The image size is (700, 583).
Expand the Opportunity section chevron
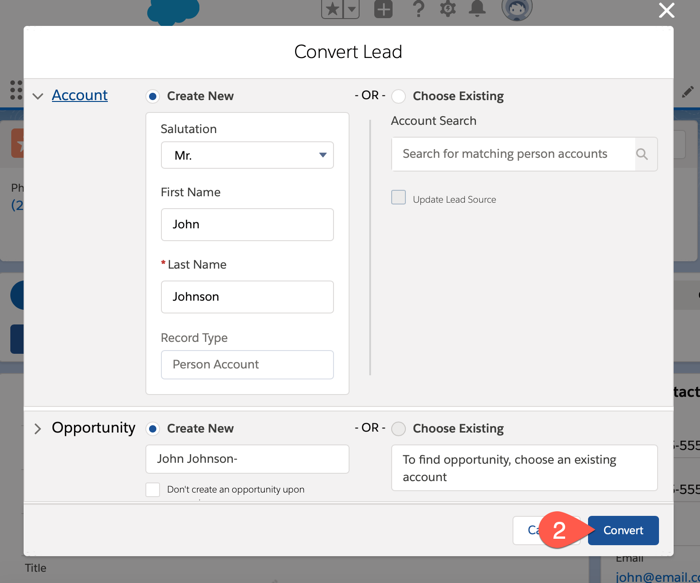tap(38, 428)
